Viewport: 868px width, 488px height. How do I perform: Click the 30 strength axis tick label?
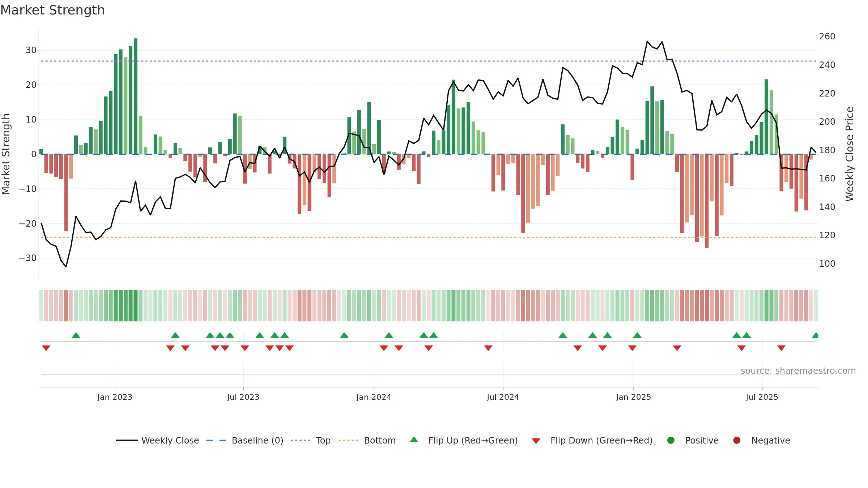[31, 50]
